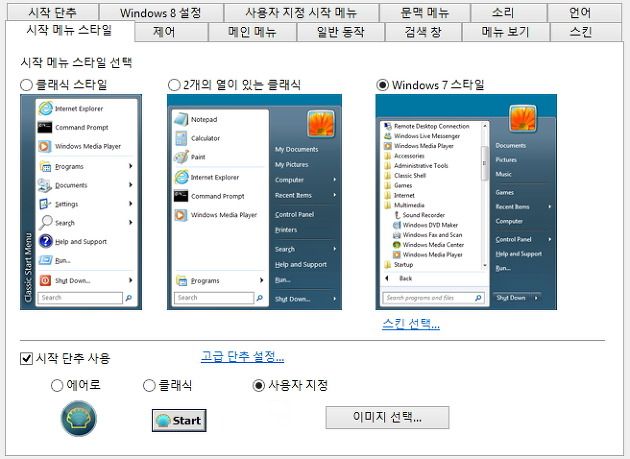Switch to the 검색 창 tab
Image resolution: width=630 pixels, height=459 pixels.
pyautogui.click(x=423, y=32)
